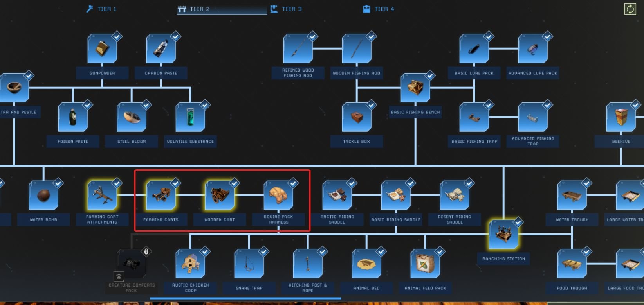The width and height of the screenshot is (644, 305).
Task: Click the refresh button in top-right corner
Action: [630, 9]
